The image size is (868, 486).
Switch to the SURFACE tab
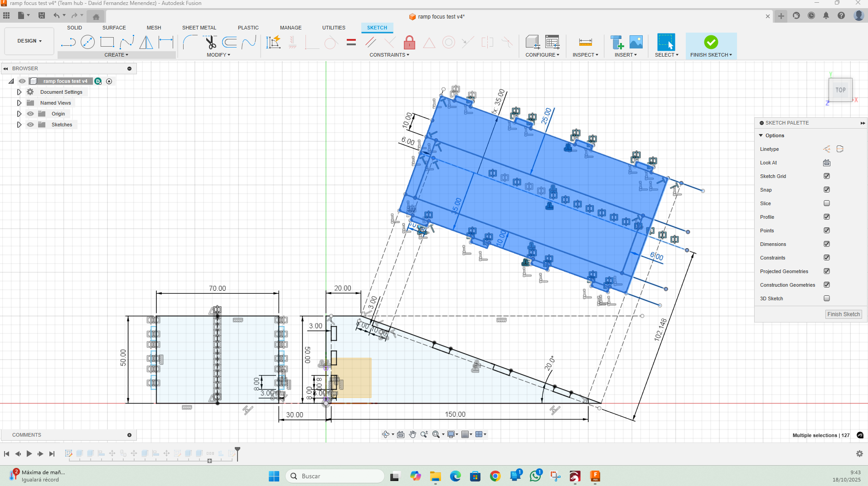114,28
